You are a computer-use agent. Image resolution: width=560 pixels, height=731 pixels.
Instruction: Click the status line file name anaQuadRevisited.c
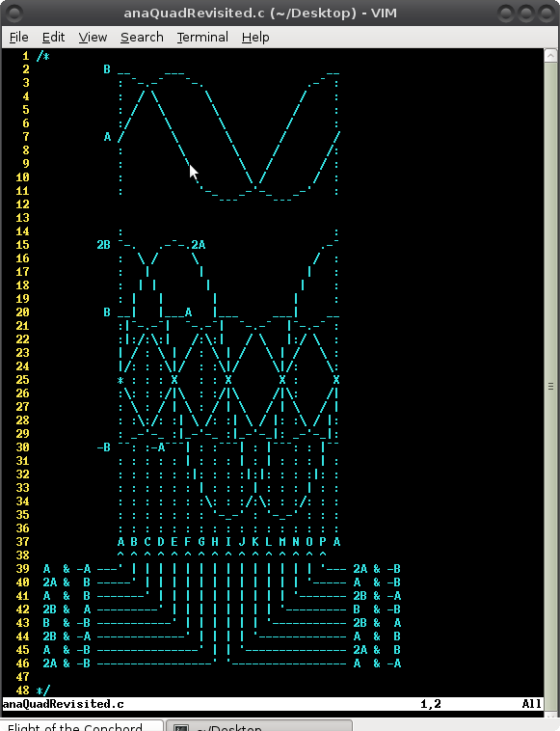coord(64,703)
